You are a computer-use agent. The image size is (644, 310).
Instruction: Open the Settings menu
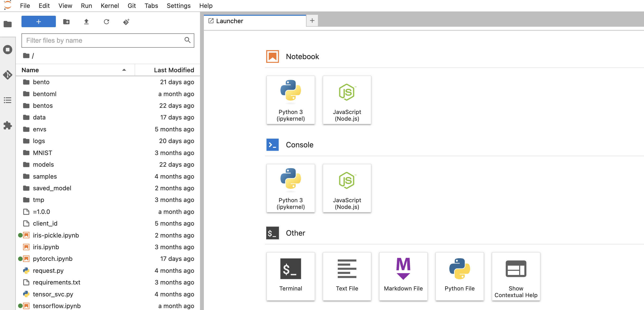tap(178, 5)
